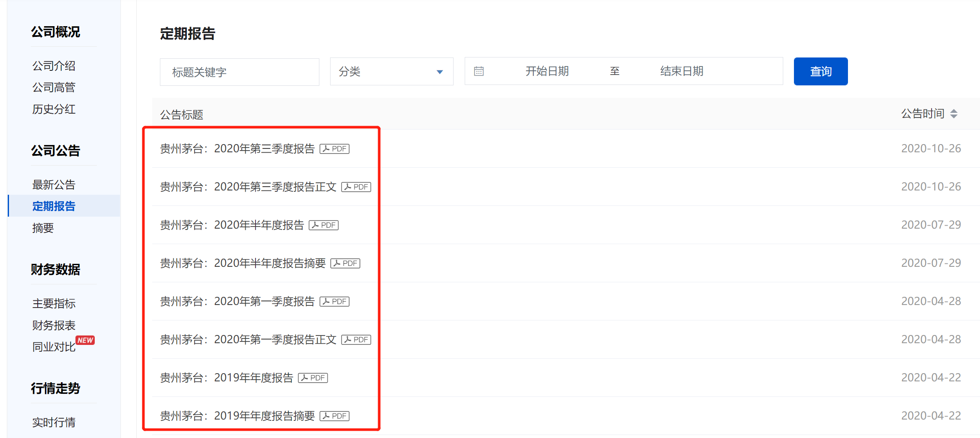Click the calendar icon in date range

479,71
